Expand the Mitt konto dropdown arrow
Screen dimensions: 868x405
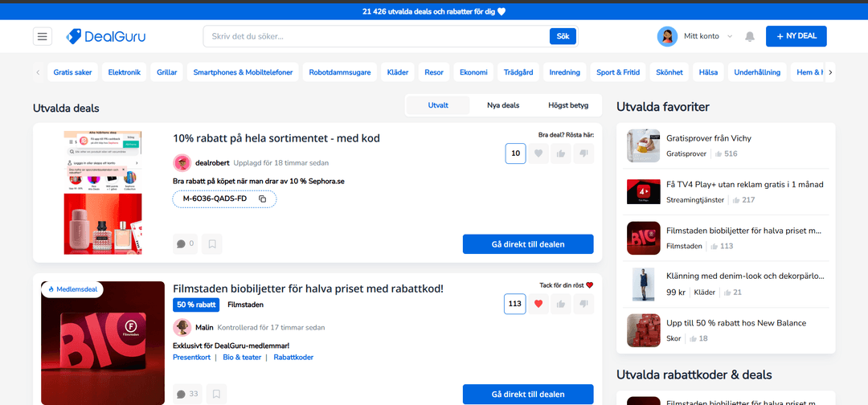pyautogui.click(x=730, y=36)
